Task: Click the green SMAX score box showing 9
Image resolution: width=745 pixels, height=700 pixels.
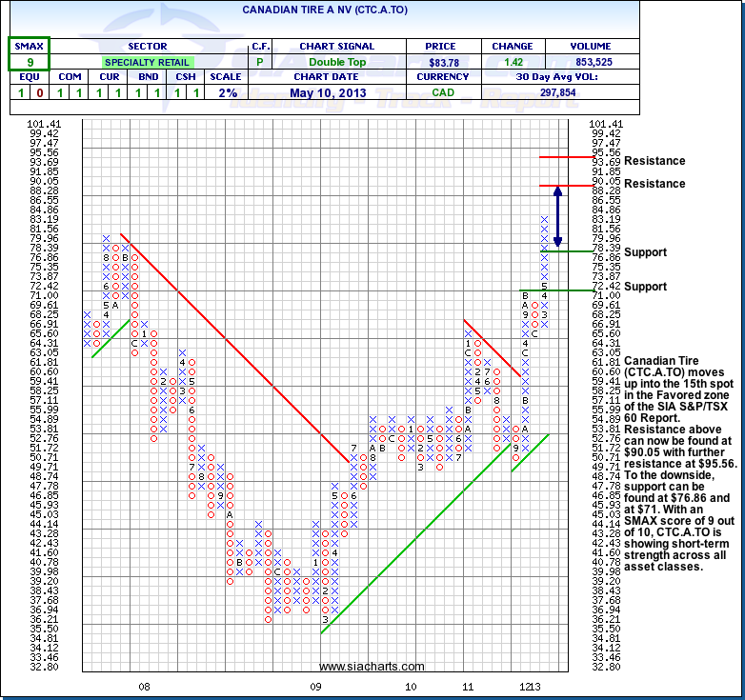Action: [x=30, y=62]
